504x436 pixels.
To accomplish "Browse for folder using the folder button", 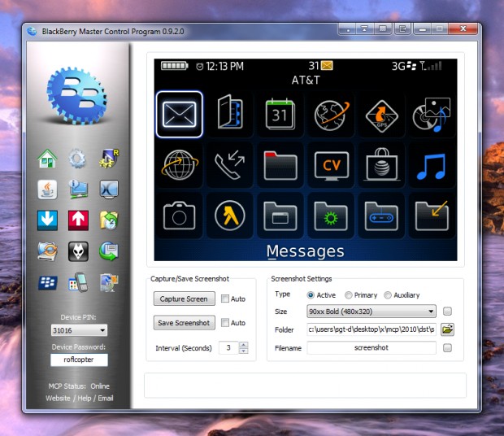I will tap(447, 329).
